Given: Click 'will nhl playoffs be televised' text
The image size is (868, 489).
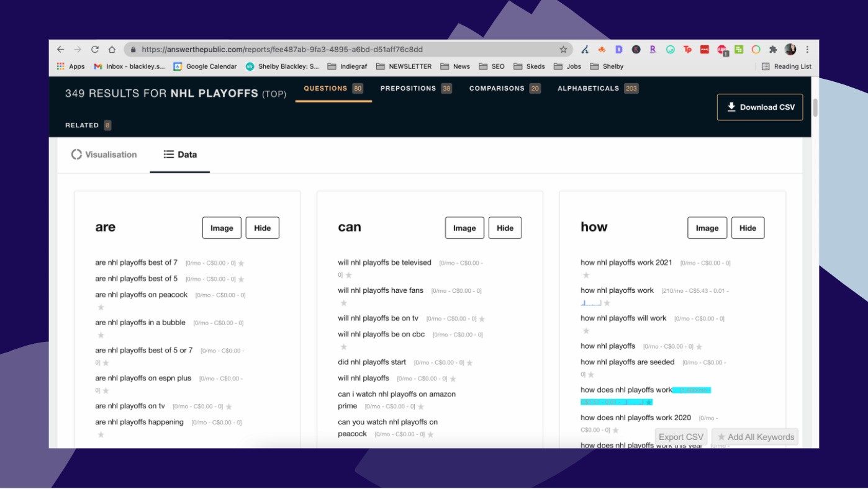Looking at the screenshot, I should click(x=384, y=262).
